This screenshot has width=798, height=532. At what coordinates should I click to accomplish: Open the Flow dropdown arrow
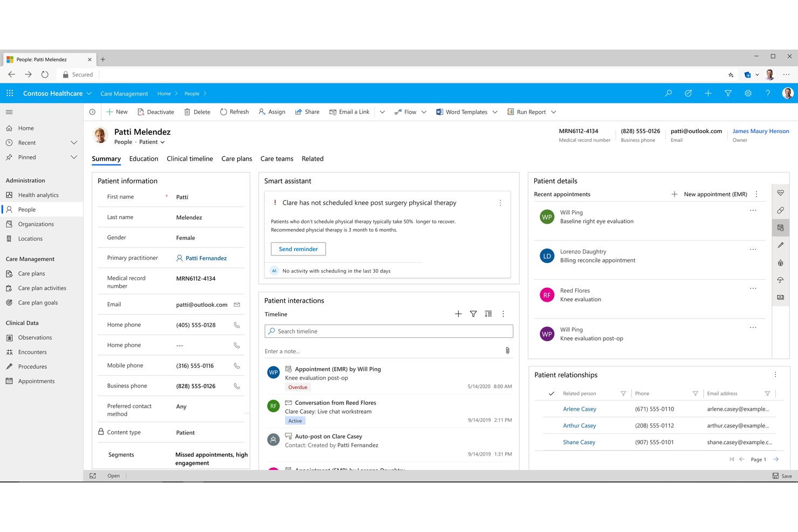424,112
